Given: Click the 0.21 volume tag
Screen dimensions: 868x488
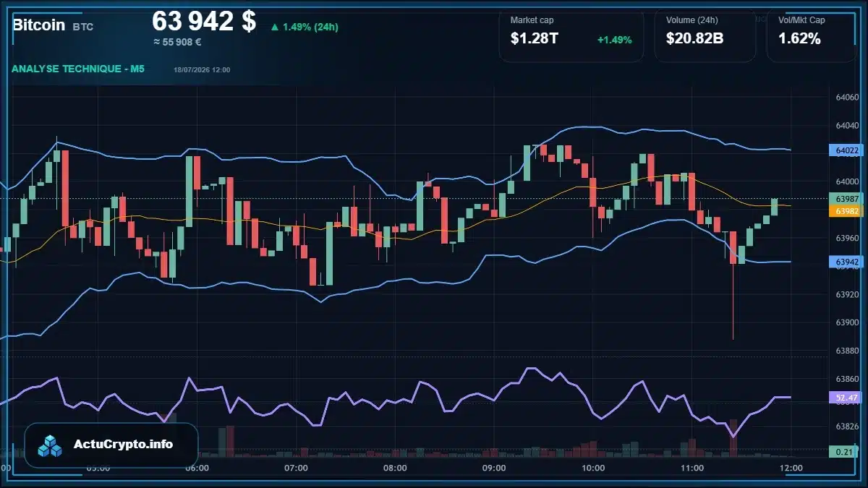Looking at the screenshot, I should [x=844, y=452].
